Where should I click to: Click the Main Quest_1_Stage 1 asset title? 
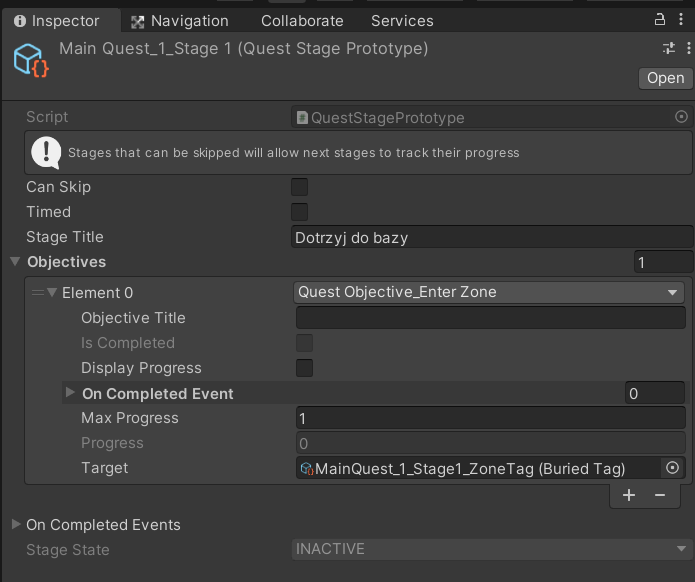[244, 48]
